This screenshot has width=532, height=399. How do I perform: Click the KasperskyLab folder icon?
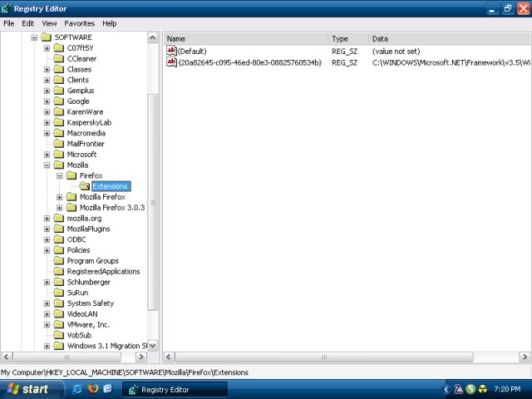[x=59, y=122]
